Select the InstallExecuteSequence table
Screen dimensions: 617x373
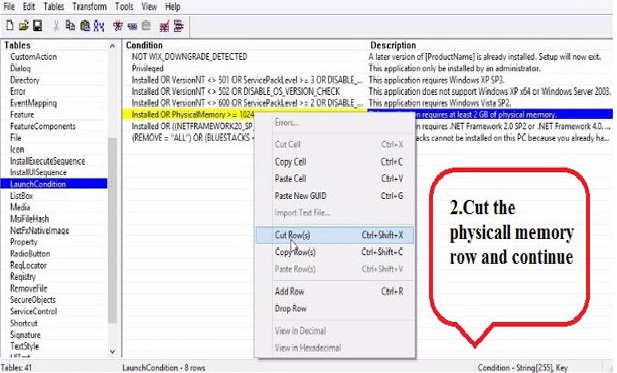point(47,161)
